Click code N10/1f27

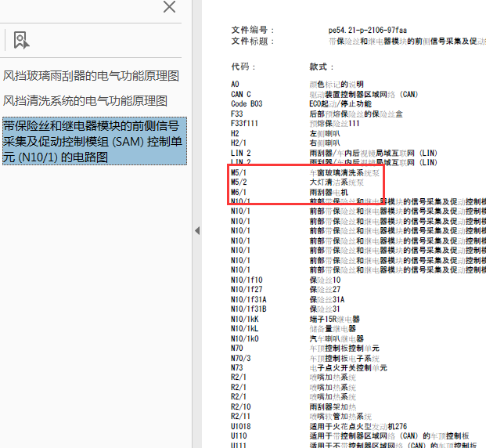pyautogui.click(x=247, y=290)
